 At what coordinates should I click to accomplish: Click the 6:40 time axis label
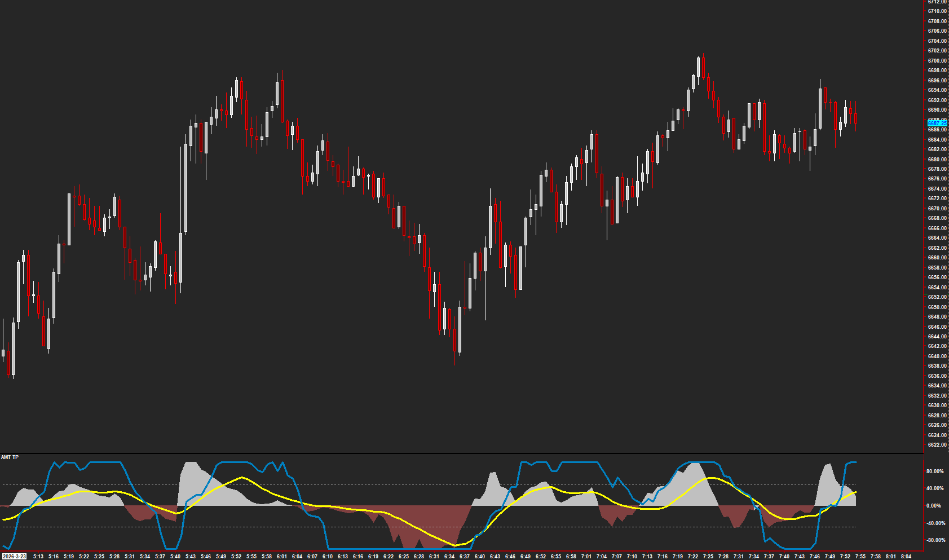tap(480, 555)
